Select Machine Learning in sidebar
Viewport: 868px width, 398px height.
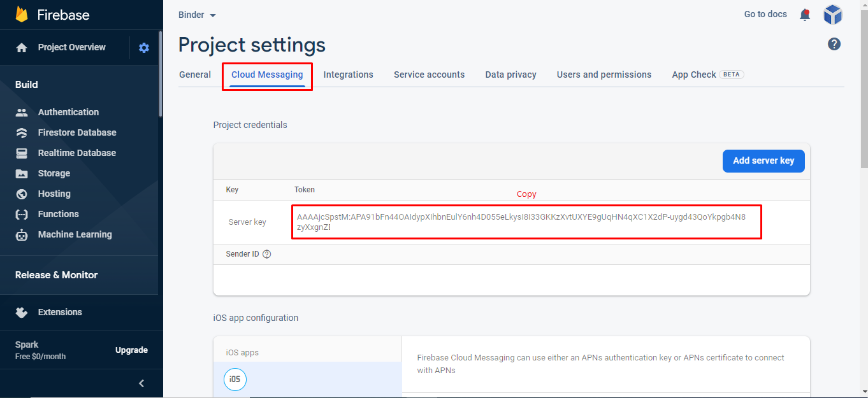click(x=75, y=234)
